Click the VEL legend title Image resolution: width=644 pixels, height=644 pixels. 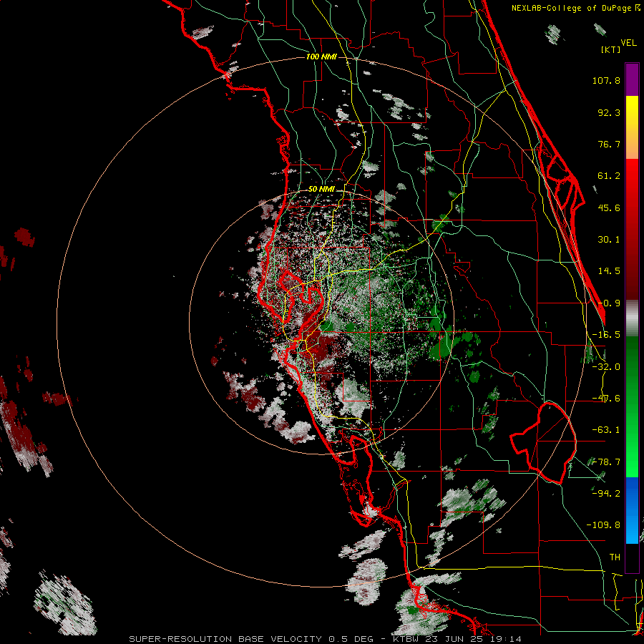coord(628,42)
